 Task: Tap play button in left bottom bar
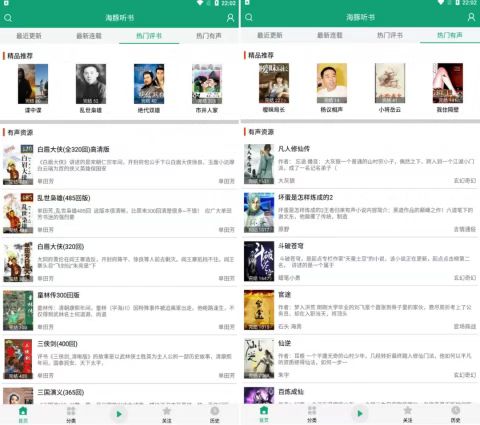click(x=119, y=414)
